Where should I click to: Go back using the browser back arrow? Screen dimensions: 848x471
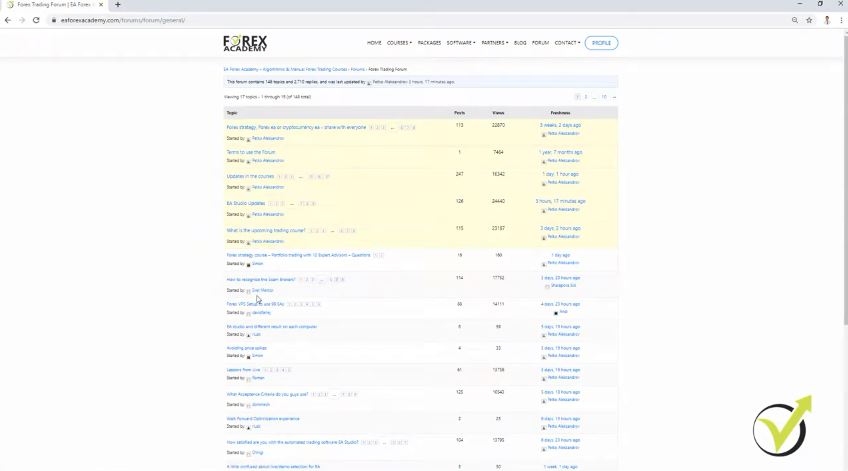[x=8, y=20]
